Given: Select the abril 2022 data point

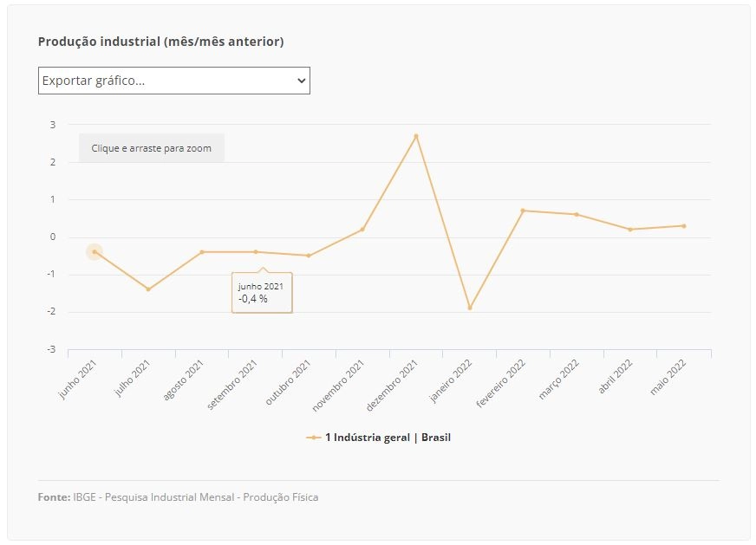Looking at the screenshot, I should pos(630,230).
